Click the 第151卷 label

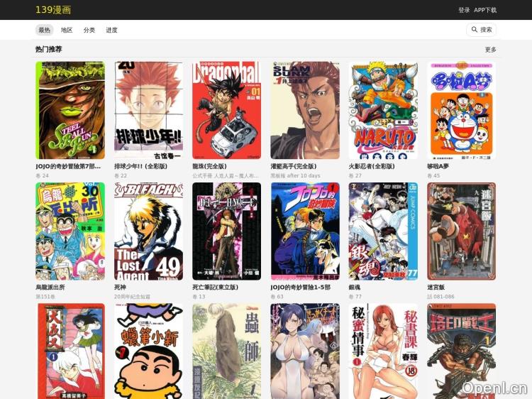click(x=45, y=297)
